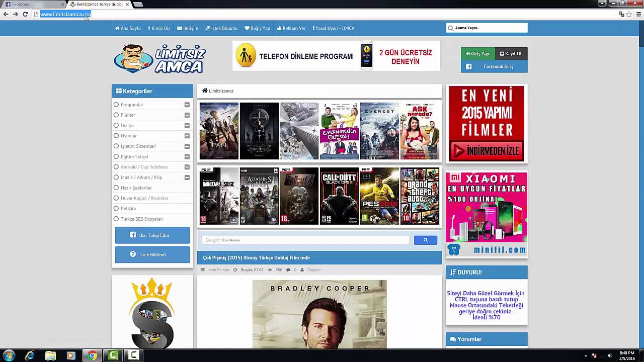644x362 pixels.
Task: Show hidden tray icons arrow
Action: [586, 356]
